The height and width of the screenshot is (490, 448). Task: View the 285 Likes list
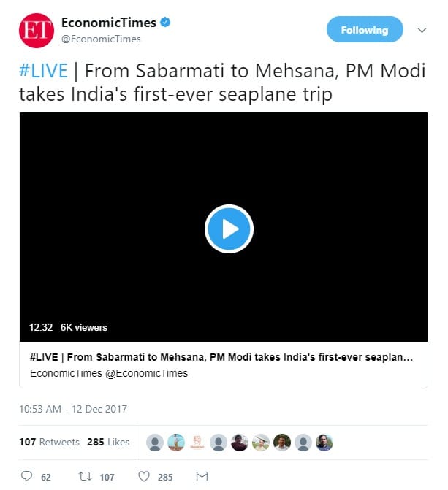107,442
